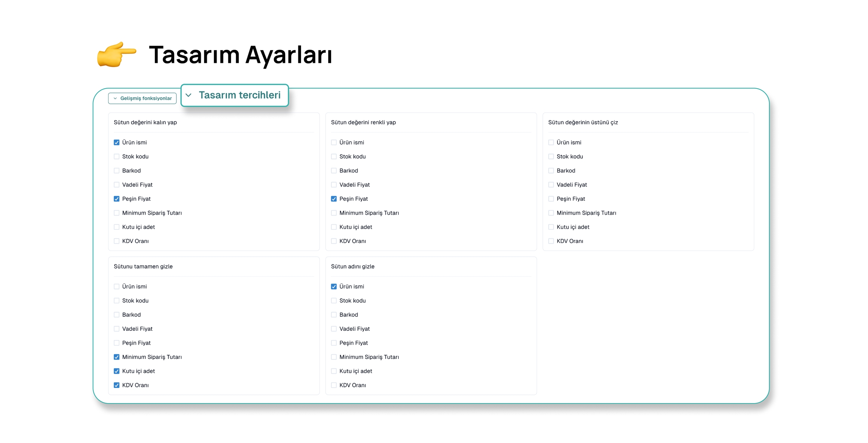Check Vadeli Fiyat under renkli yap
This screenshot has height=443, width=868.
coord(334,185)
